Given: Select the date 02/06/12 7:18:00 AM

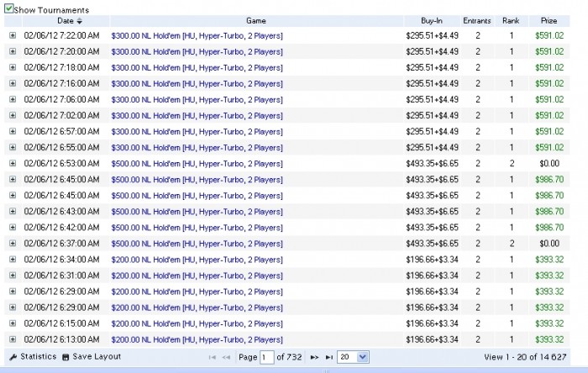Looking at the screenshot, I should pyautogui.click(x=61, y=67).
